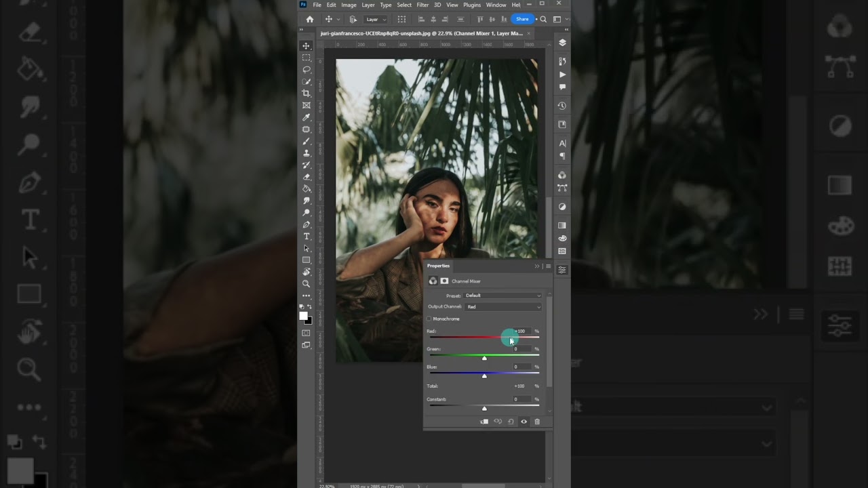Screen dimensions: 868x488
Task: Select the Path Selection tool
Action: [x=306, y=248]
